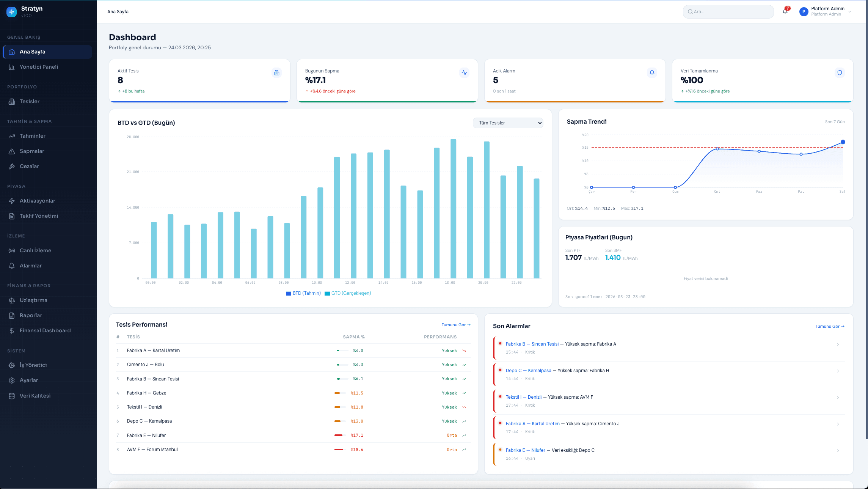868x489 pixels.
Task: Expand the Platform Admin user menu chevron
Action: point(850,12)
